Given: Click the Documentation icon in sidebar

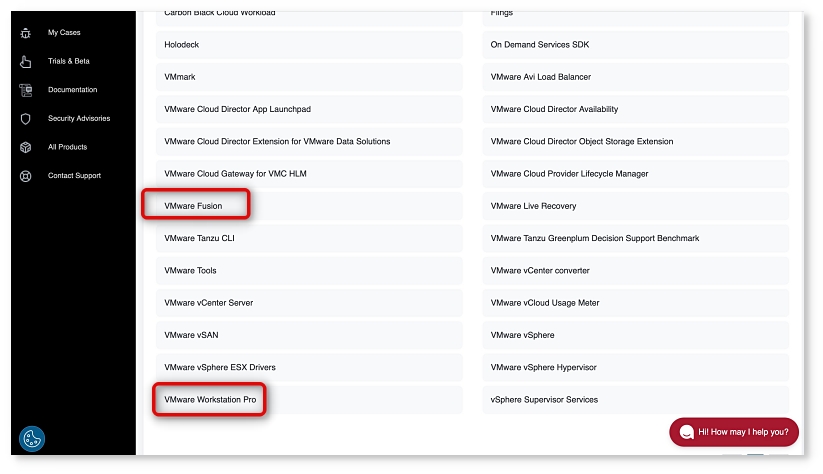Looking at the screenshot, I should point(26,90).
